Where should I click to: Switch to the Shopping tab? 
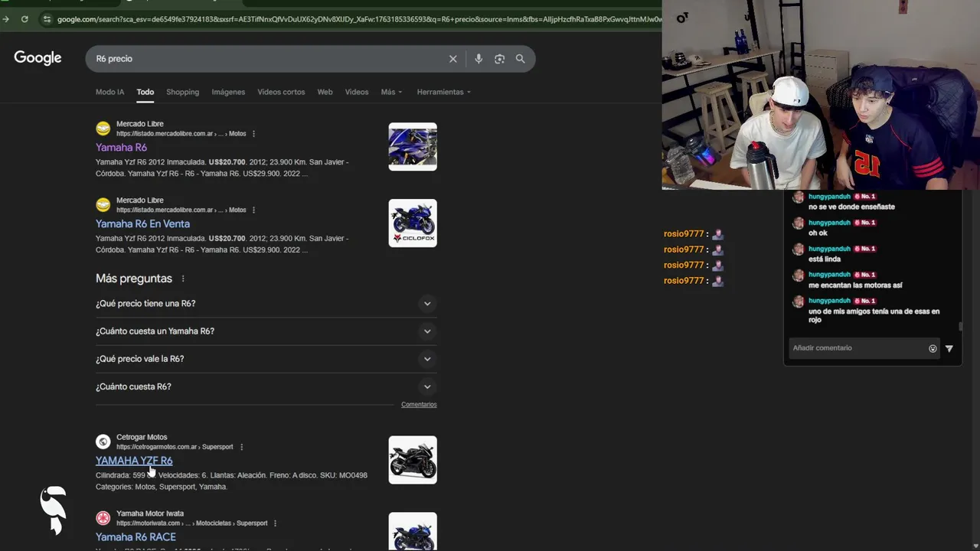183,92
